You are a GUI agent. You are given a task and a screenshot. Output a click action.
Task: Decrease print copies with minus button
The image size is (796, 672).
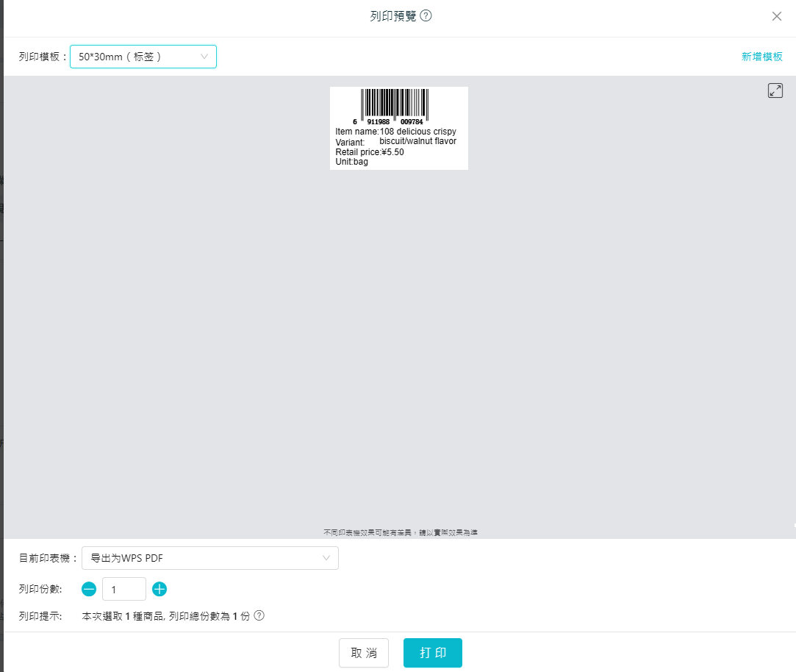pos(89,589)
